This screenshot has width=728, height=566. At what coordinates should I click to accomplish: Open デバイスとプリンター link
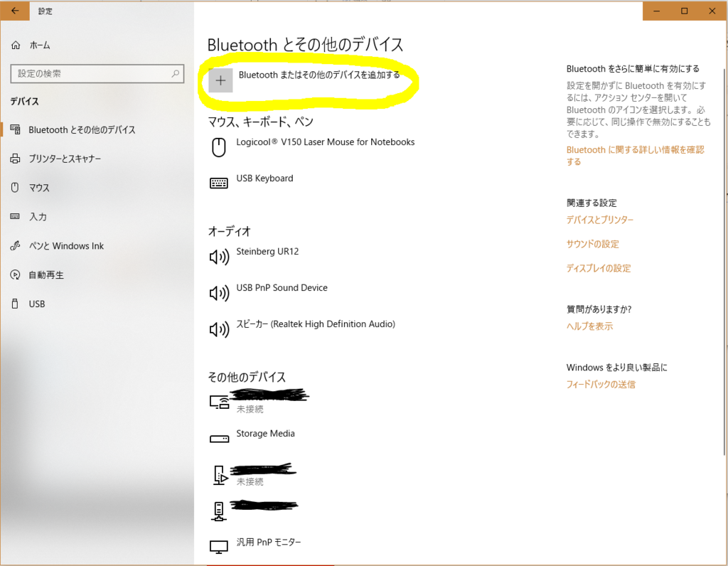tap(600, 220)
